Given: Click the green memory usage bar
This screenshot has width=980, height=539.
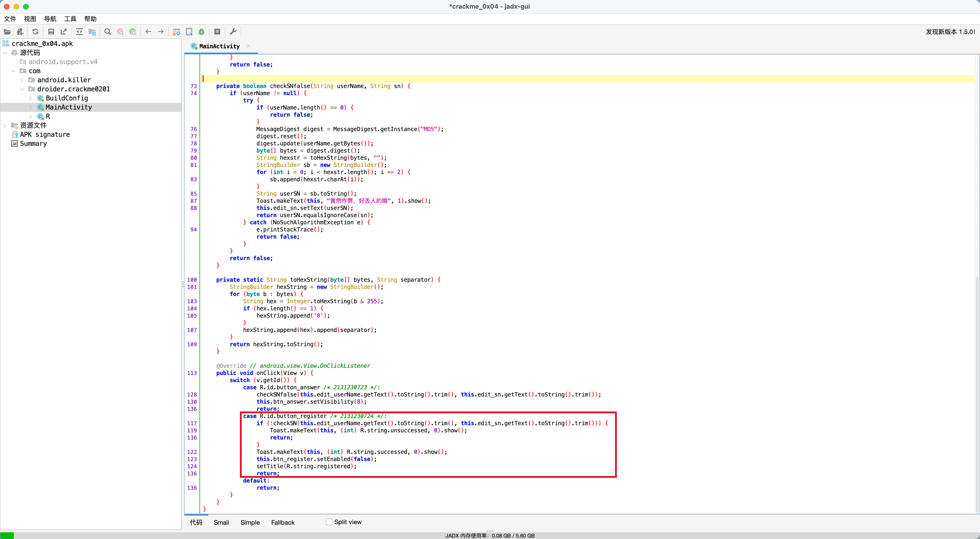Looking at the screenshot, I should coord(7,535).
